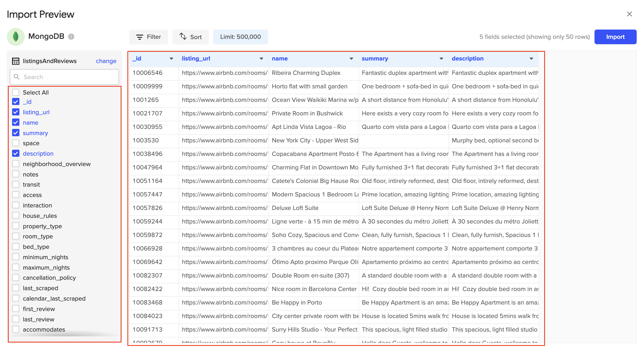Uncheck the summary field

pos(16,133)
